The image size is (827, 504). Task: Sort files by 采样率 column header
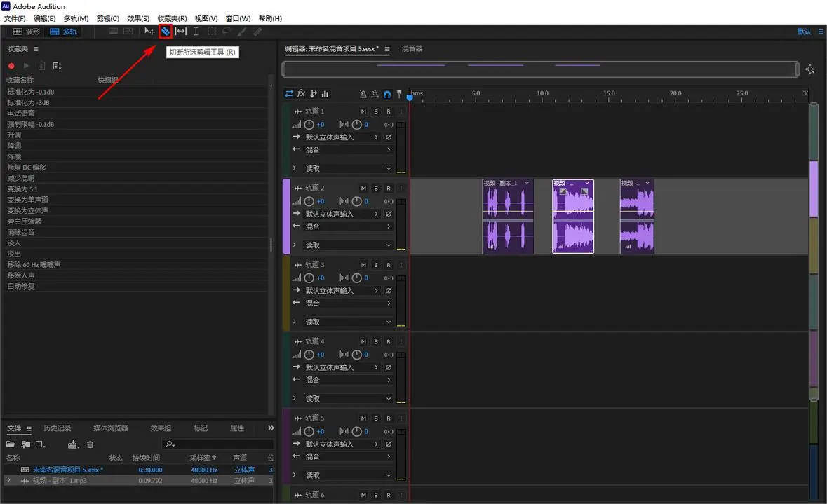pyautogui.click(x=203, y=458)
